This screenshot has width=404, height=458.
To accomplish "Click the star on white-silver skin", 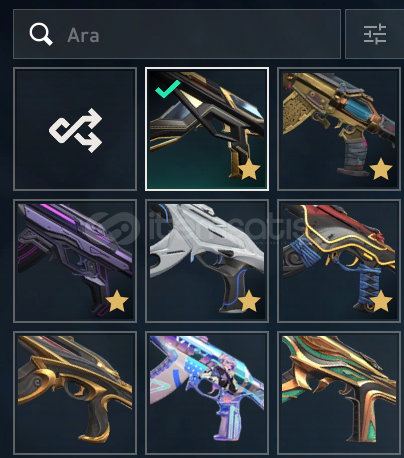I will [249, 301].
